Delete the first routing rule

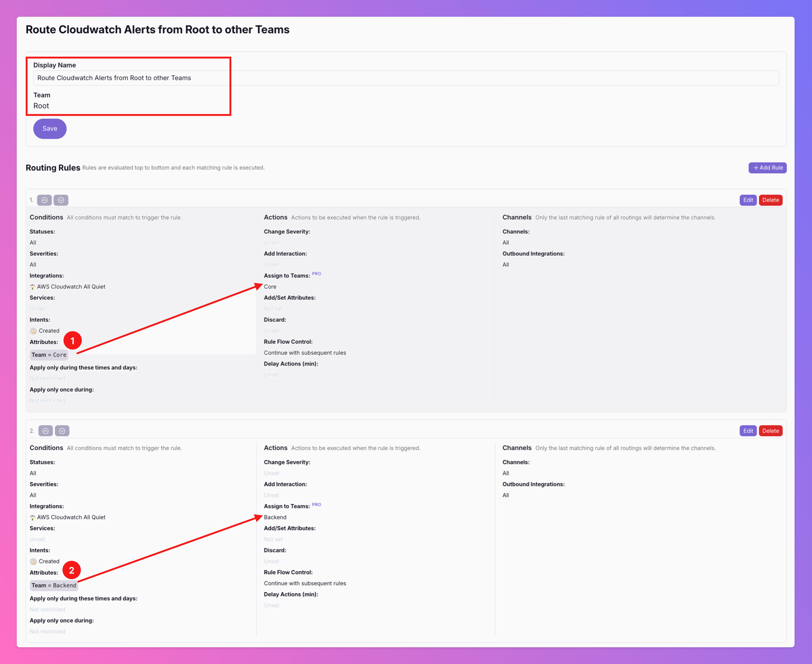coord(770,200)
